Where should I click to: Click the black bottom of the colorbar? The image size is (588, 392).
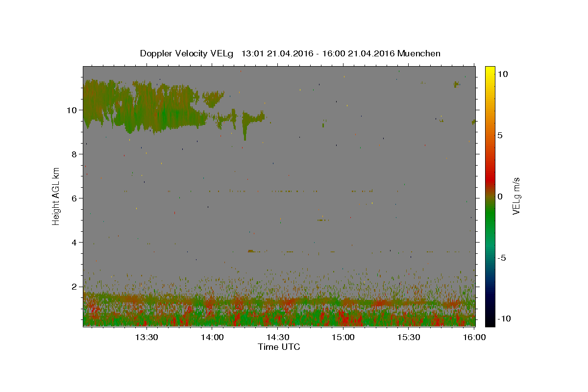490,321
